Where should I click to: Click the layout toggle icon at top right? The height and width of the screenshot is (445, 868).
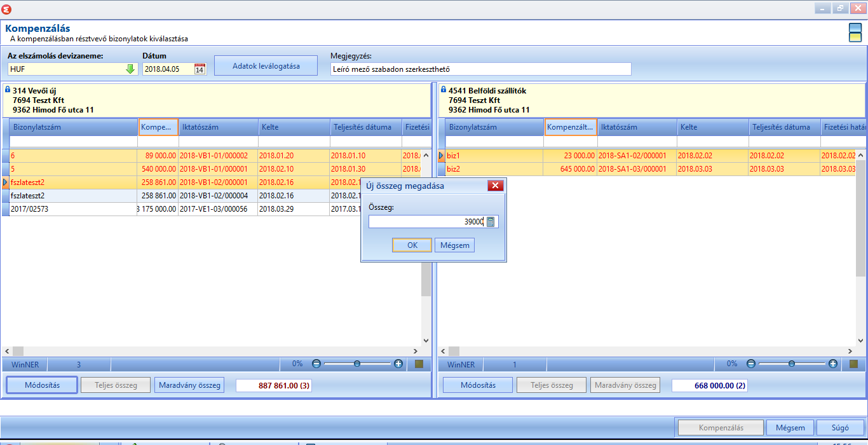point(855,32)
